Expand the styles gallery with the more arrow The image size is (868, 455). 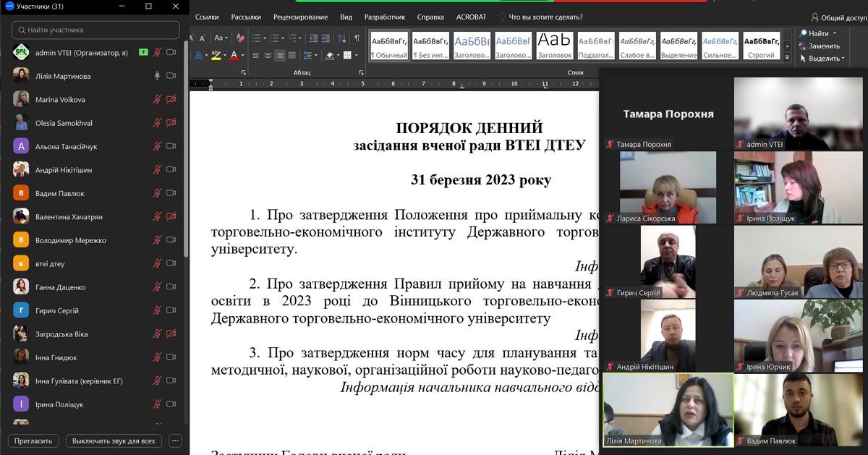pos(788,56)
